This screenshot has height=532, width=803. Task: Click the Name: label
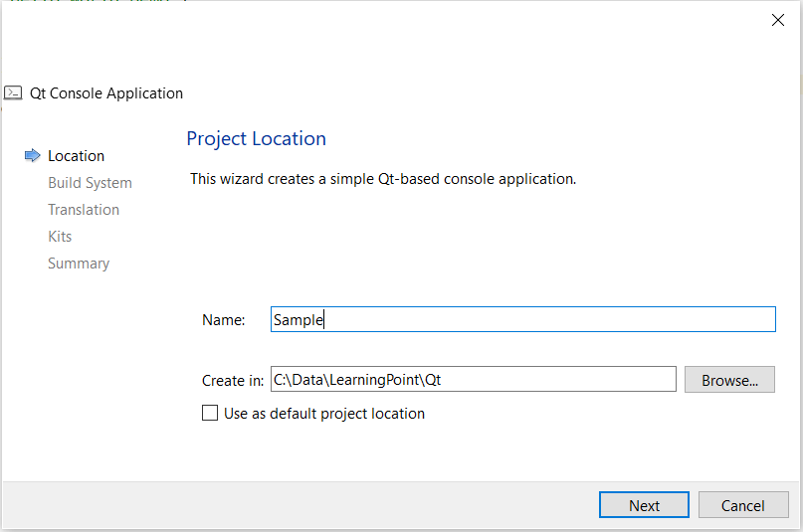click(x=223, y=320)
